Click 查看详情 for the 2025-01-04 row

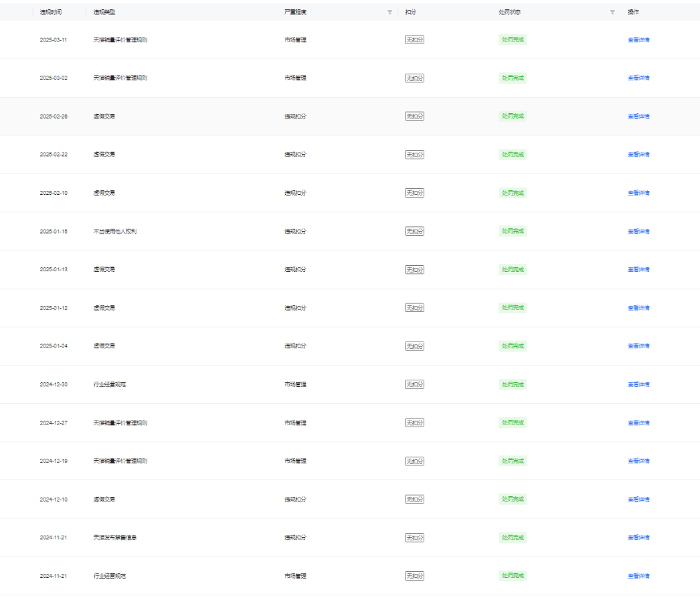click(x=638, y=346)
